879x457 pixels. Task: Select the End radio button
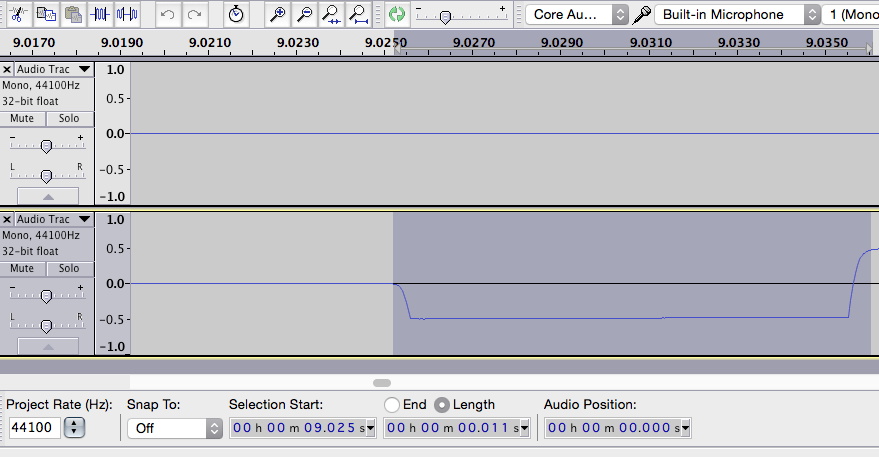tap(391, 405)
